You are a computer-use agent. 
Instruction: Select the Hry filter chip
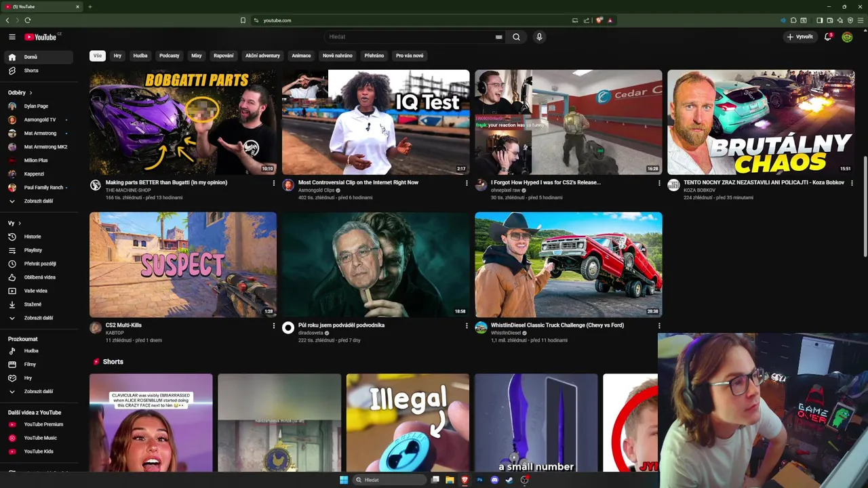[117, 56]
